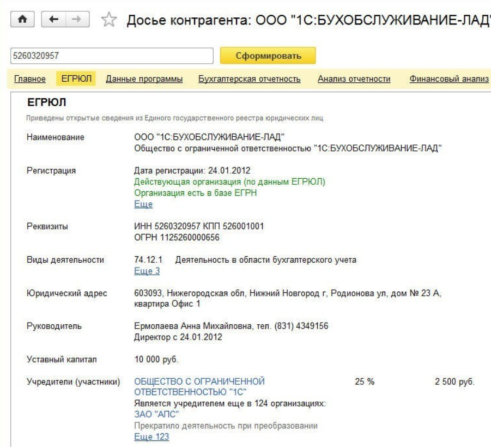Click the Дата регистрации: 24.01.2012 text

(192, 171)
